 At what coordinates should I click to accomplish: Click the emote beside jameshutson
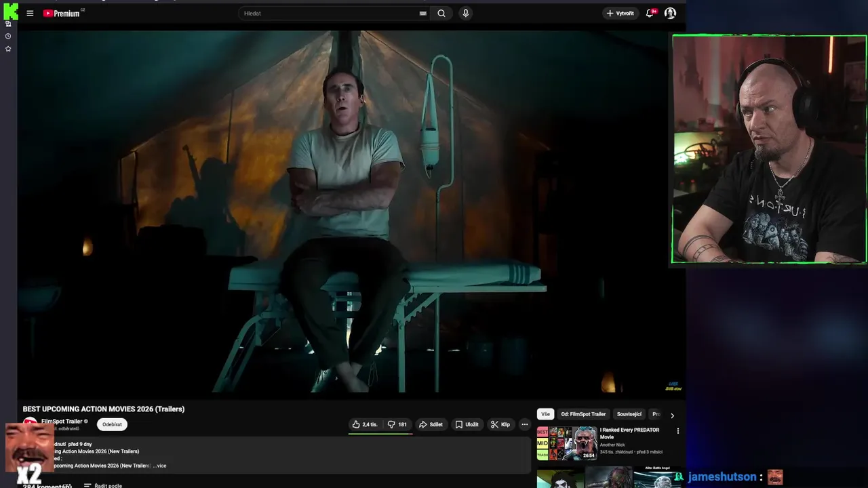point(775,477)
